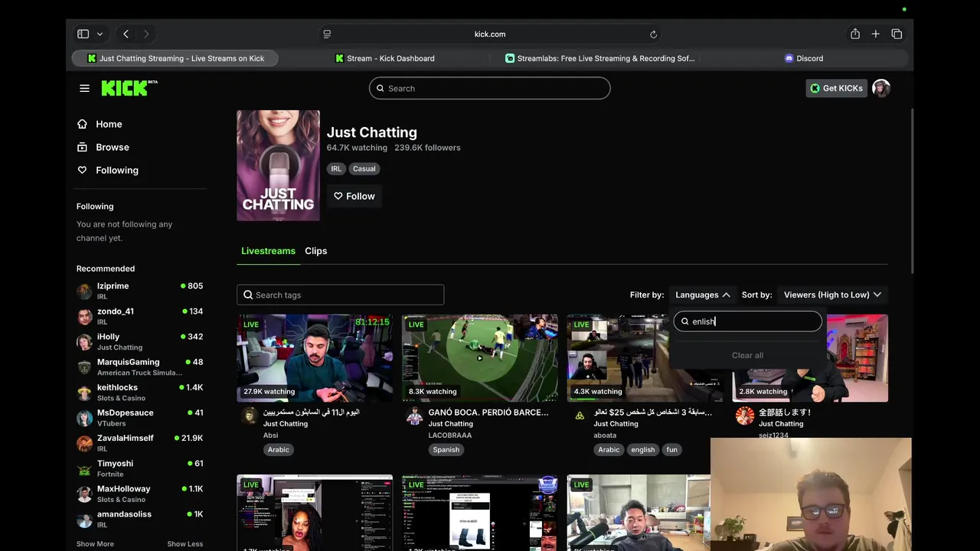Click the IRL category tag

(x=336, y=168)
